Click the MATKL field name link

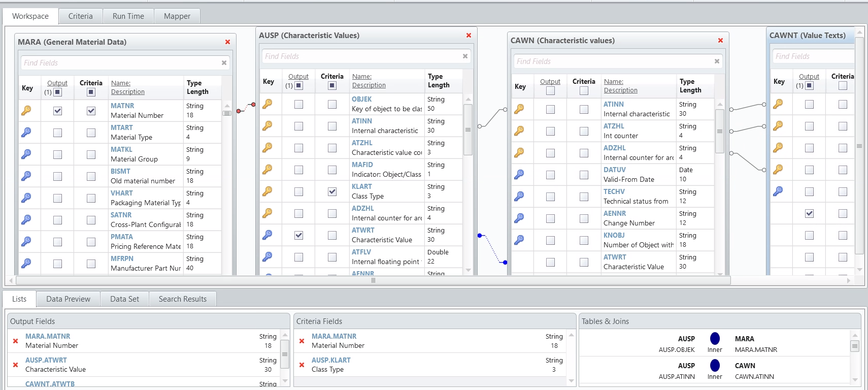(121, 149)
